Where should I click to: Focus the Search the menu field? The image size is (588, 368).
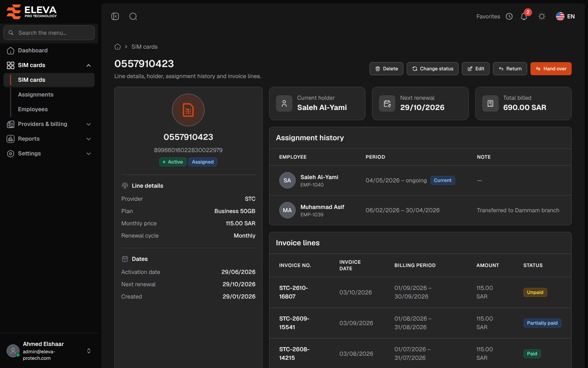click(x=49, y=33)
